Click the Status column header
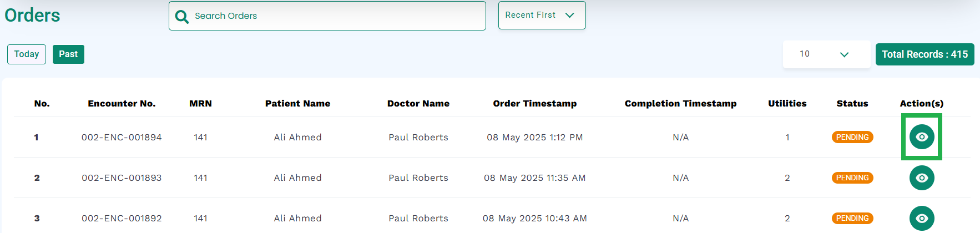 click(852, 103)
